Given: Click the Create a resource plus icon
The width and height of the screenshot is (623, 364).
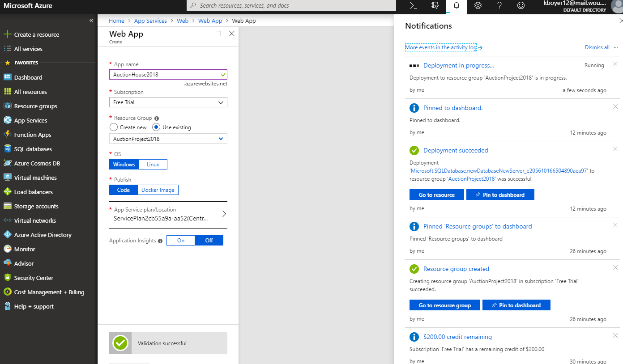Looking at the screenshot, I should pos(7,34).
